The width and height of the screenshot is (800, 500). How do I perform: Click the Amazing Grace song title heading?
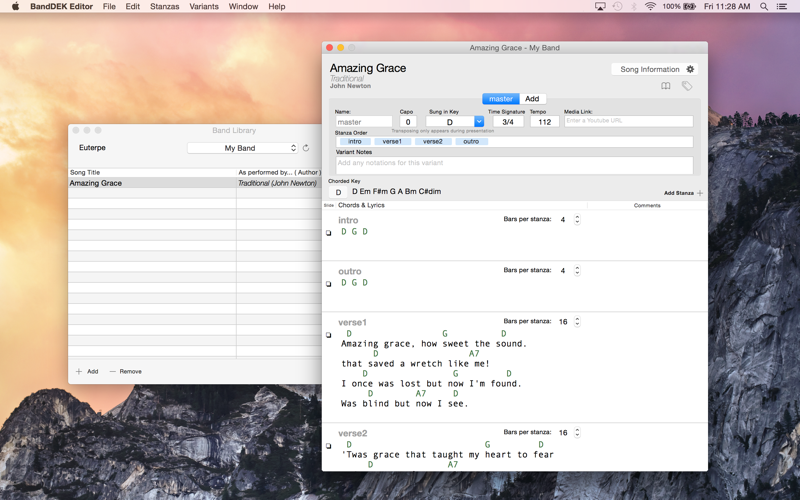point(368,68)
